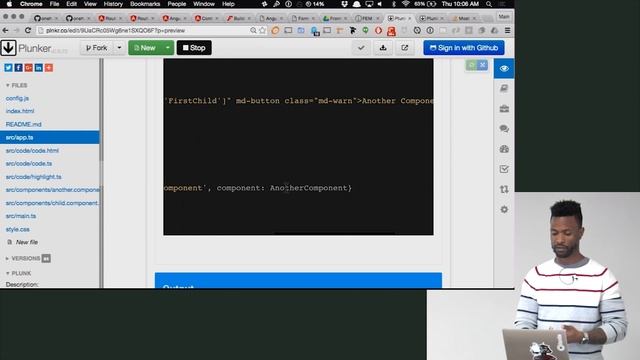Open src/code/code.html file
The width and height of the screenshot is (640, 360).
[32, 151]
